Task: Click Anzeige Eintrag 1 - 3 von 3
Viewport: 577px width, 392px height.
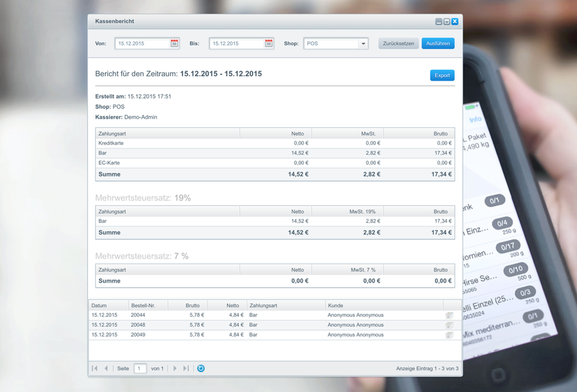Action: pyautogui.click(x=427, y=368)
